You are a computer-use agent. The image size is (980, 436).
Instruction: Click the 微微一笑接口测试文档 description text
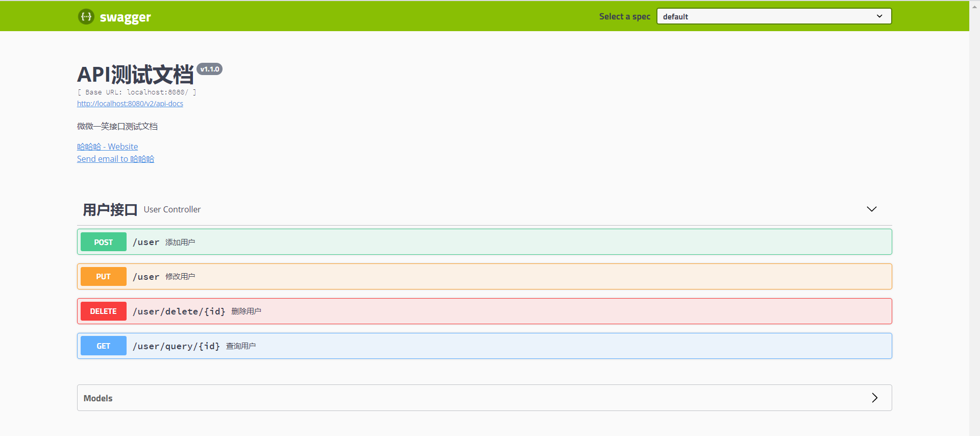[117, 126]
